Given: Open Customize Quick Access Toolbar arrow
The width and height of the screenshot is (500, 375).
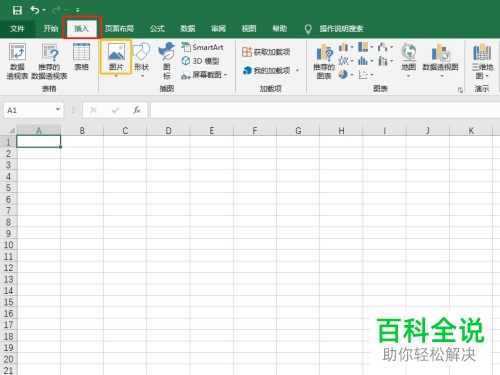Looking at the screenshot, I should pos(78,10).
